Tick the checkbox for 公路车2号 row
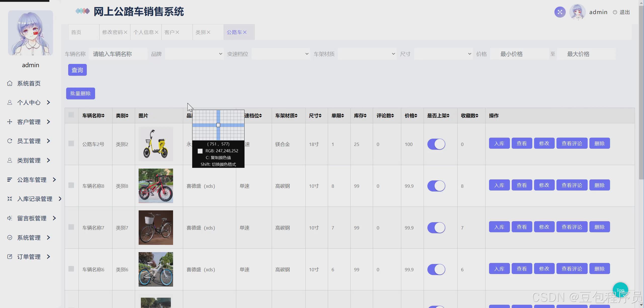This screenshot has height=308, width=644. pyautogui.click(x=71, y=143)
